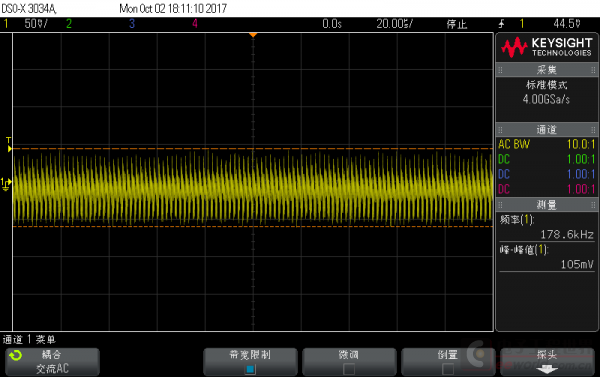
Task: Click the down arrow on the 探头 softkey
Action: coord(547,369)
